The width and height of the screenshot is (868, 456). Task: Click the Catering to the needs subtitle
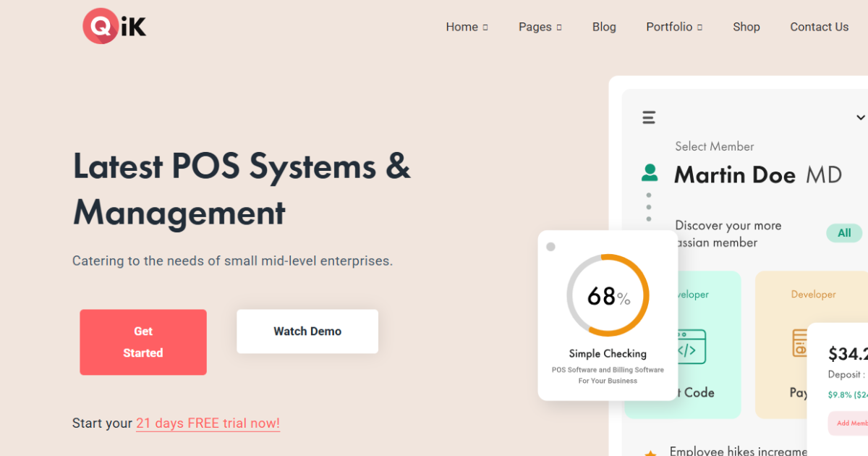232,261
